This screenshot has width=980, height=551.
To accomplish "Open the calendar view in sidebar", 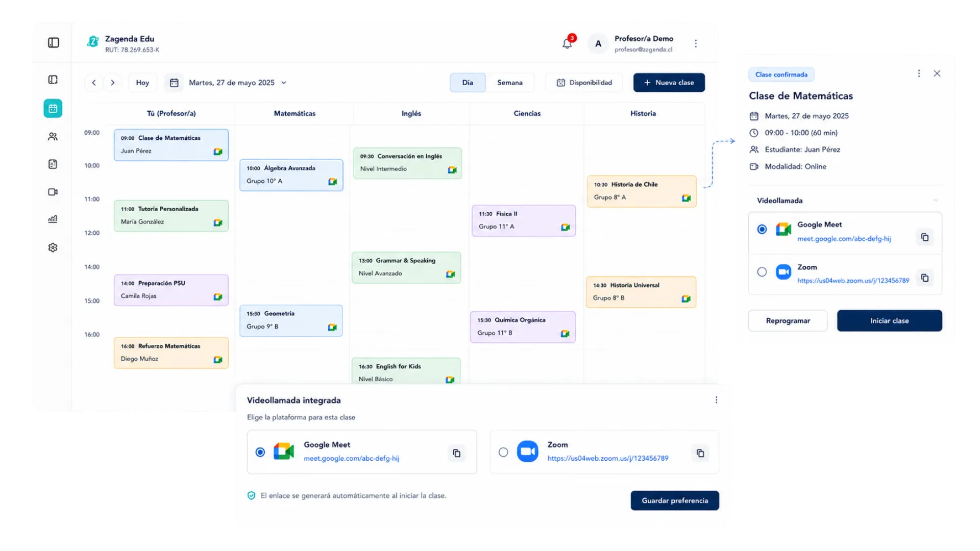I will point(53,108).
